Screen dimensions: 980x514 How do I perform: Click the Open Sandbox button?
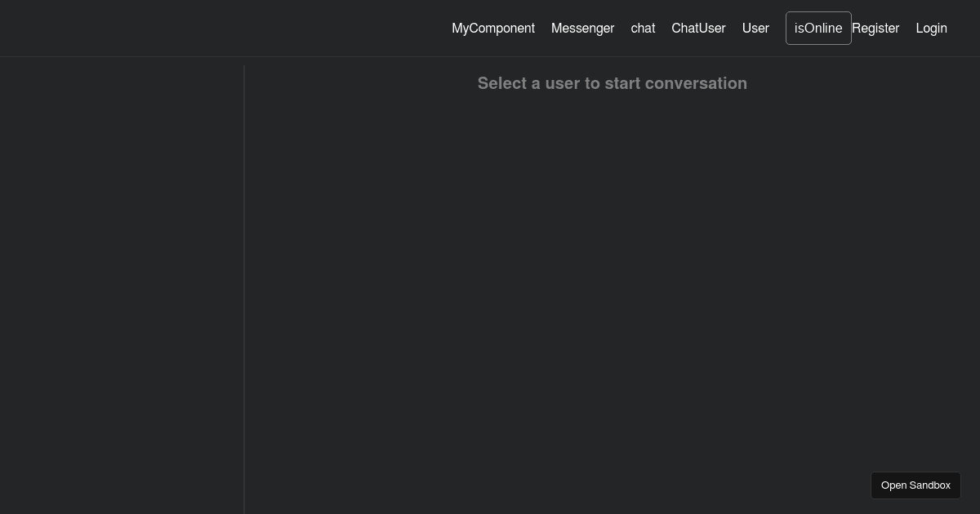coord(915,485)
